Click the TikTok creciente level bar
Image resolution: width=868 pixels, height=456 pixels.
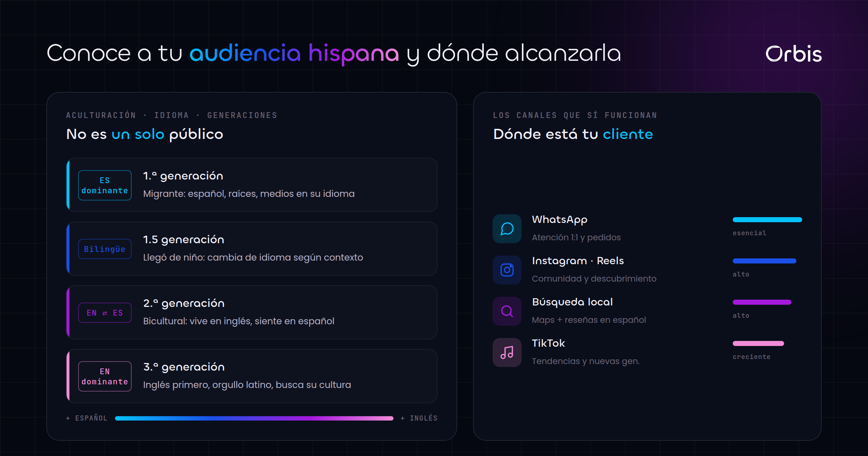click(758, 343)
